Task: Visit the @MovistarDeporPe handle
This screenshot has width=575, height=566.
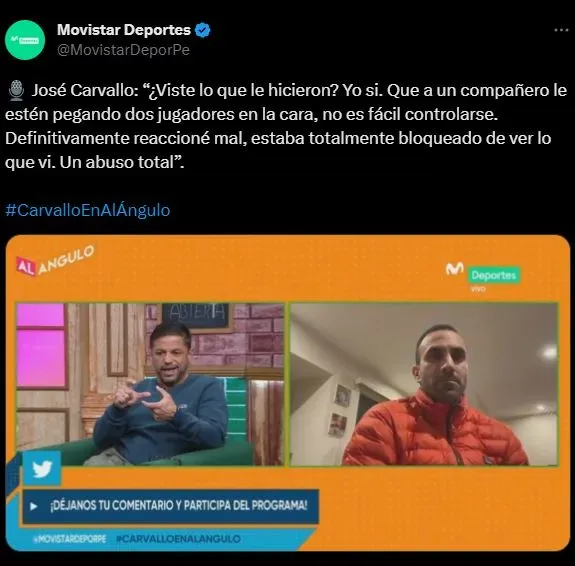Action: (123, 50)
